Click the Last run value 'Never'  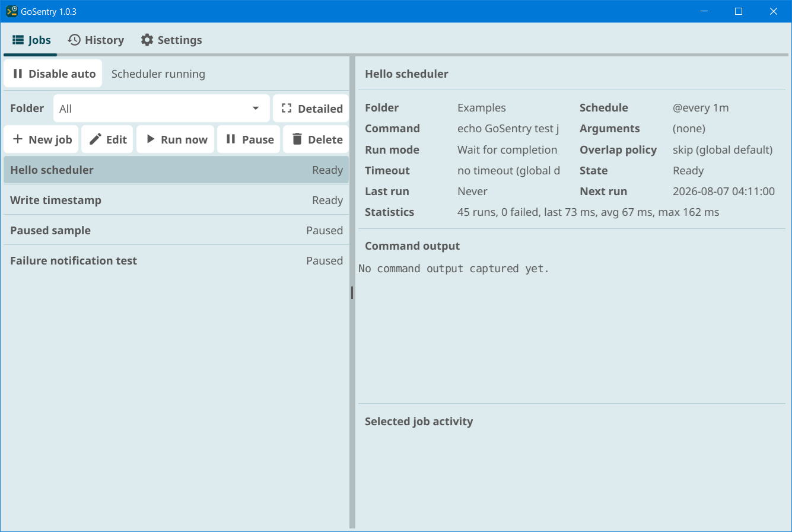click(x=472, y=192)
